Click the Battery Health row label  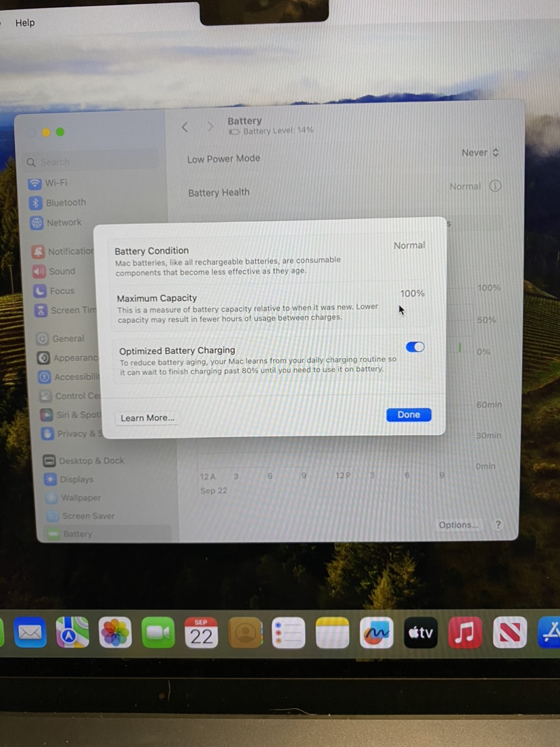(x=218, y=192)
